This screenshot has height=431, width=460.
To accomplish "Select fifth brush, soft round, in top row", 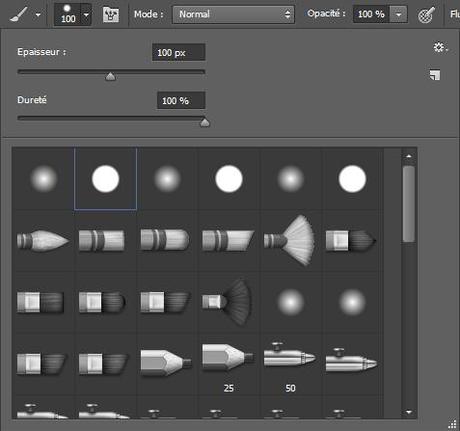I will point(290,179).
